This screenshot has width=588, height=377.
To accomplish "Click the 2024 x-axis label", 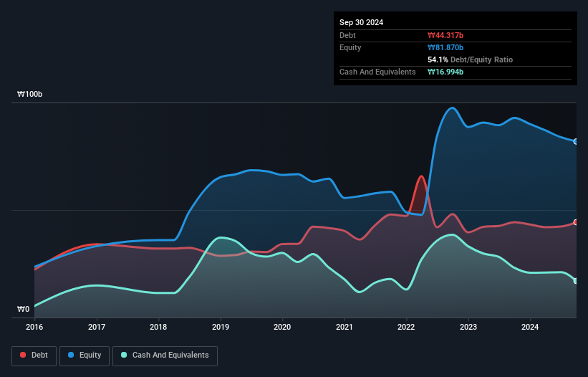I will [x=530, y=327].
